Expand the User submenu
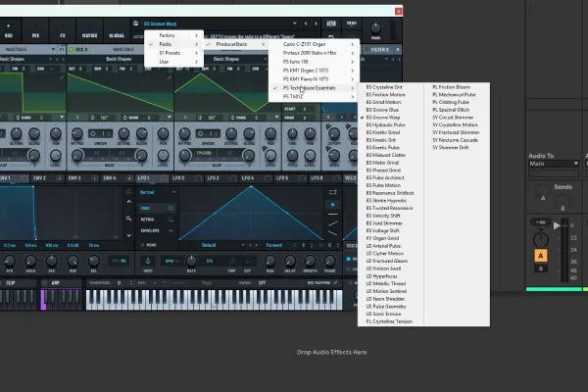Viewport: 588px width, 392px height. (x=173, y=62)
